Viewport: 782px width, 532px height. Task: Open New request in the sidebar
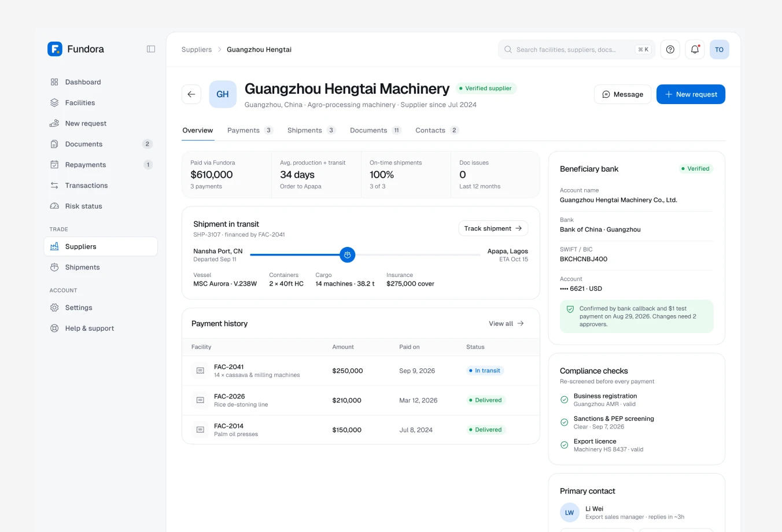click(101, 124)
